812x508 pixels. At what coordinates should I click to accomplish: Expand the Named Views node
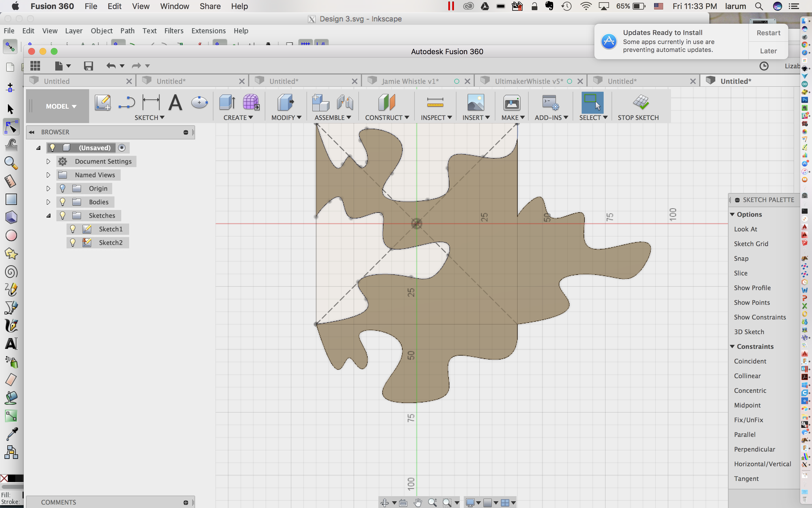point(48,175)
